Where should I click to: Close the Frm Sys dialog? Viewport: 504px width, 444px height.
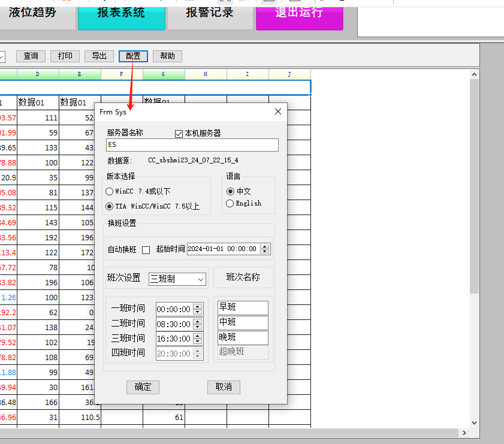(x=277, y=112)
